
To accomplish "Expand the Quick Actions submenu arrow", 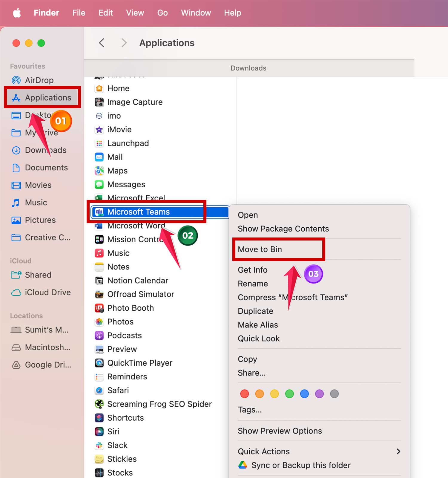I will click(x=398, y=451).
